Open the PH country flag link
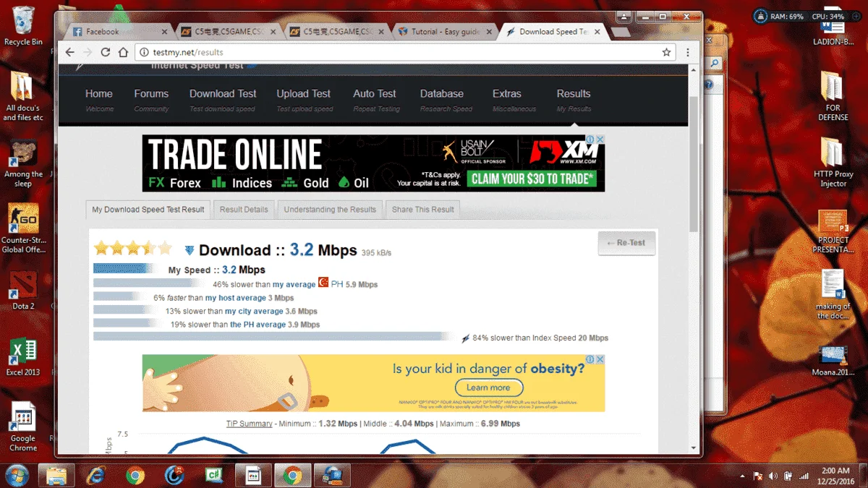Image resolution: width=868 pixels, height=488 pixels. 323,283
